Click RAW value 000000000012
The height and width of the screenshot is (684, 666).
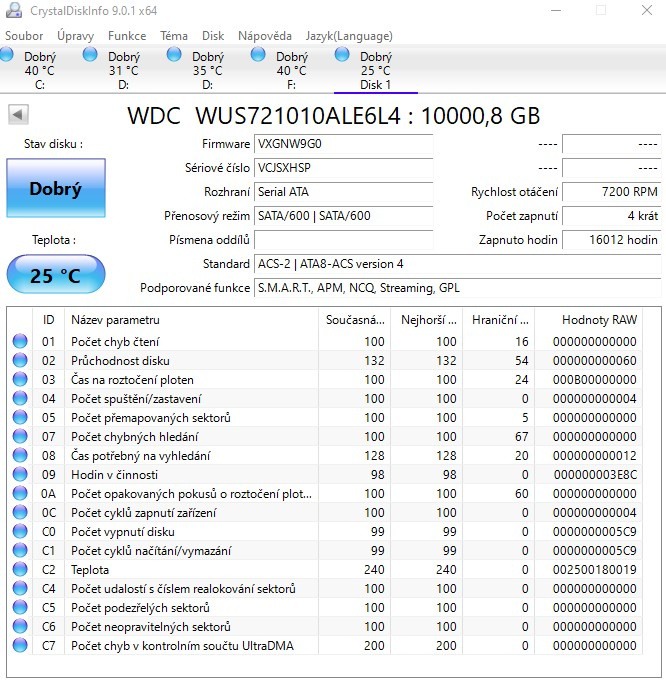coord(595,456)
